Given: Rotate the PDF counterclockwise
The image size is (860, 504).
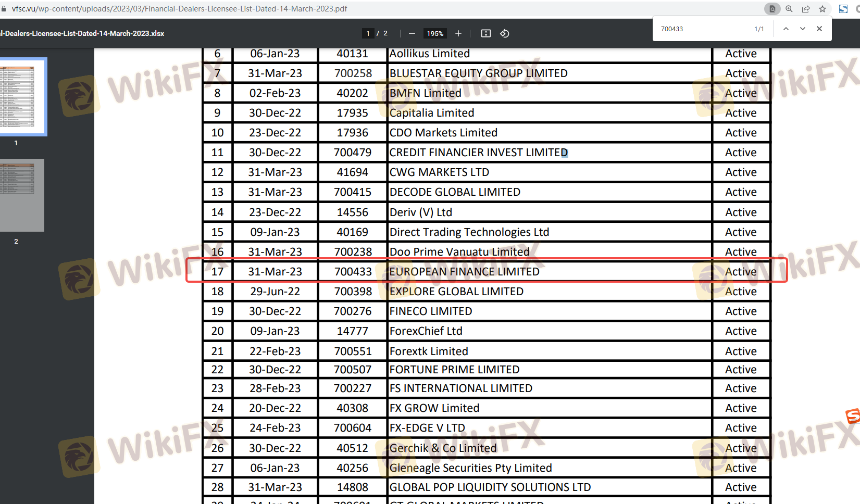Looking at the screenshot, I should (x=505, y=33).
